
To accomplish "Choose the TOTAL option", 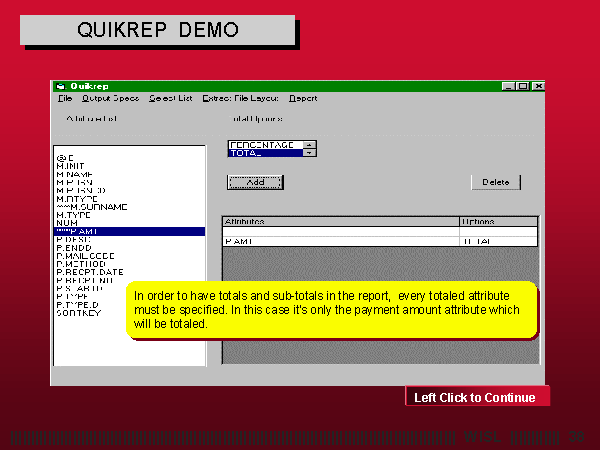I will (264, 153).
